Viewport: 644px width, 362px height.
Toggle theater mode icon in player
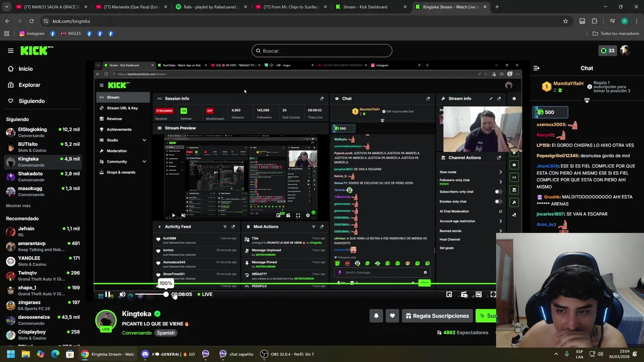point(478,295)
